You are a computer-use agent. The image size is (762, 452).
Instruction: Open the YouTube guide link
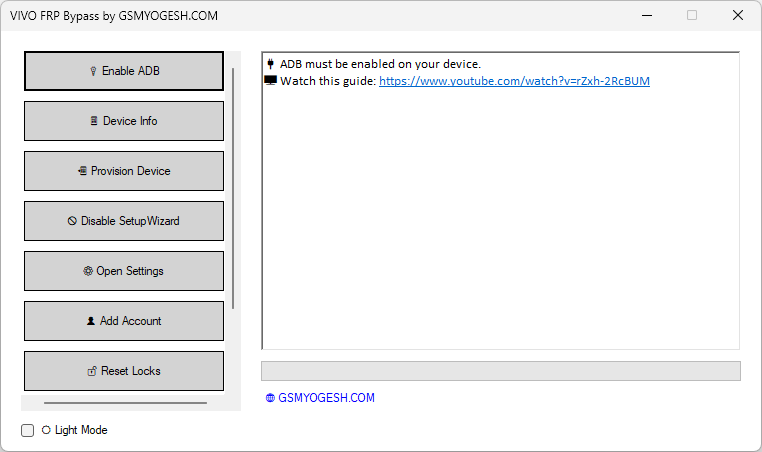pyautogui.click(x=514, y=81)
